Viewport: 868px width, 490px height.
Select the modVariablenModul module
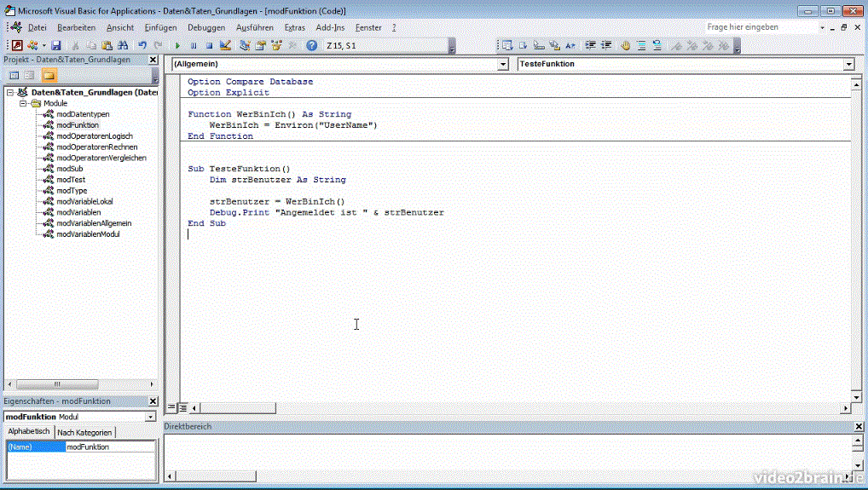point(88,234)
